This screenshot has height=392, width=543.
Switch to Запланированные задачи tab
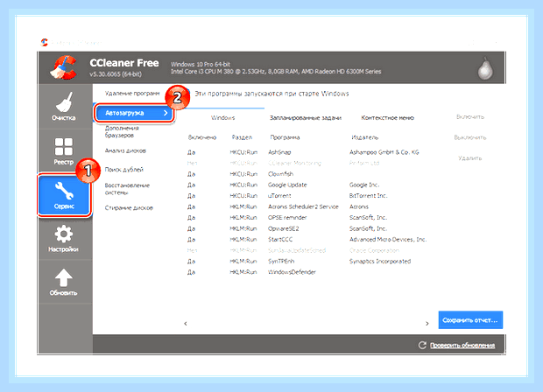pyautogui.click(x=306, y=118)
